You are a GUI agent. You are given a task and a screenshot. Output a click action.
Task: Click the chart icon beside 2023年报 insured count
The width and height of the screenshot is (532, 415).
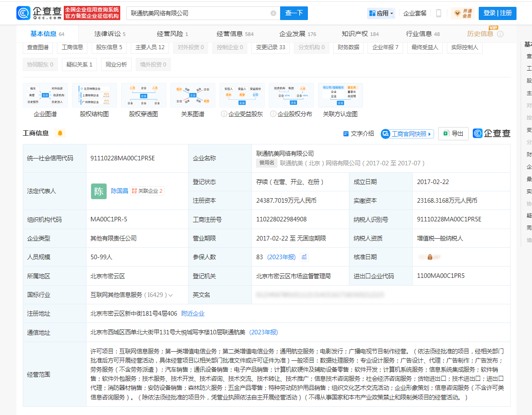point(304,257)
